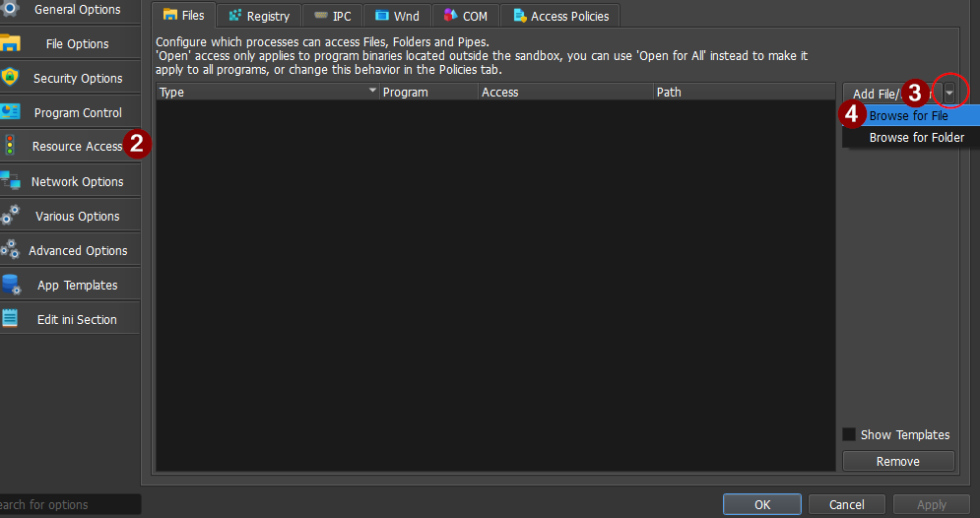Open the Access Policies tab
The height and width of the screenshot is (518, 980).
click(560, 16)
